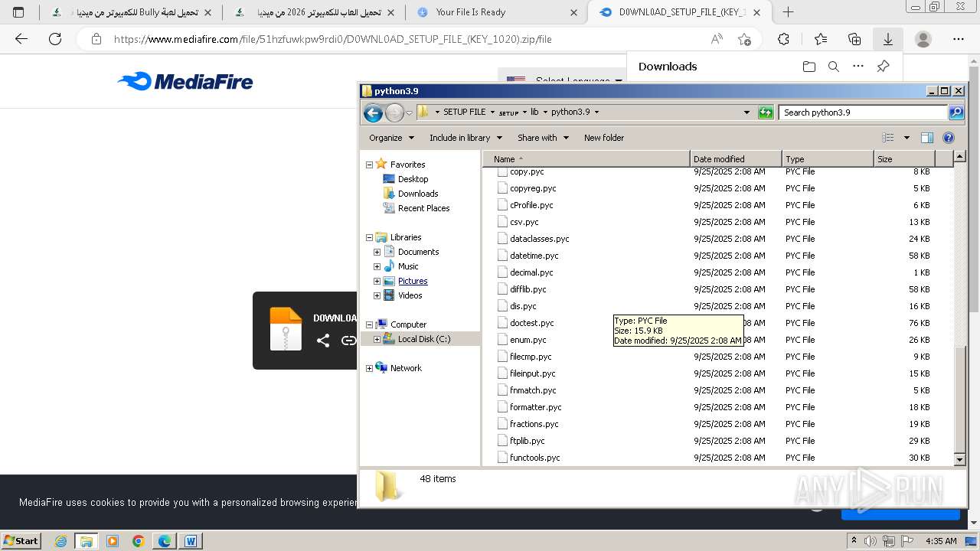Click the lib breadcrumb segment
Viewport: 980px width, 551px height.
coord(534,112)
